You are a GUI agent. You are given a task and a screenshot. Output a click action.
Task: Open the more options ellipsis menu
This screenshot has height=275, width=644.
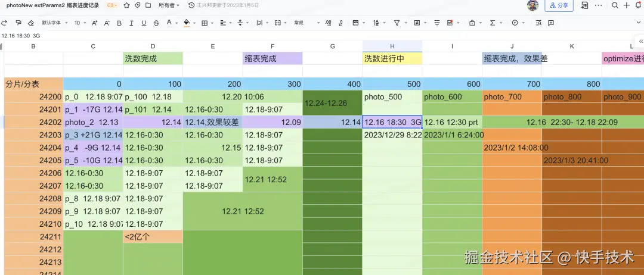point(599,5)
